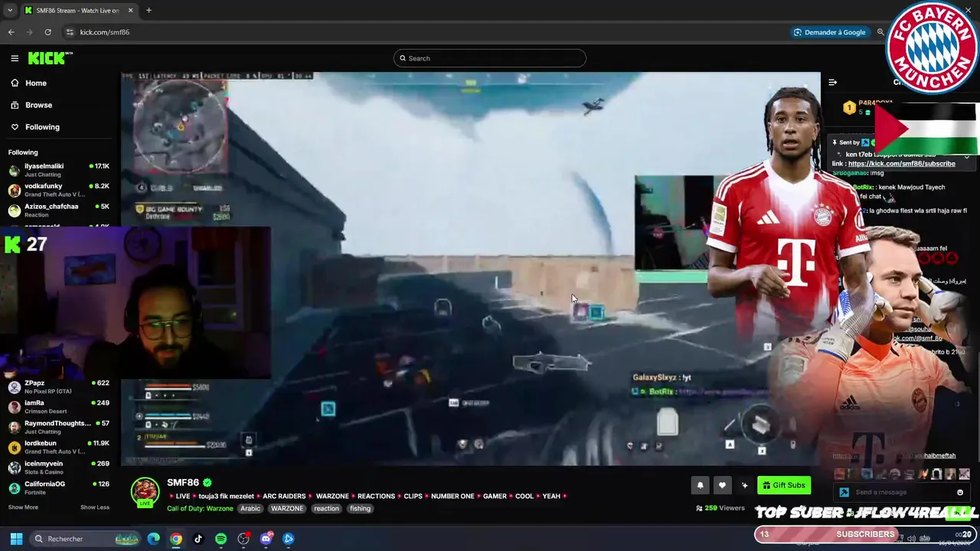The image size is (980, 551).
Task: Go back in Chrome browser
Action: pyautogui.click(x=11, y=32)
